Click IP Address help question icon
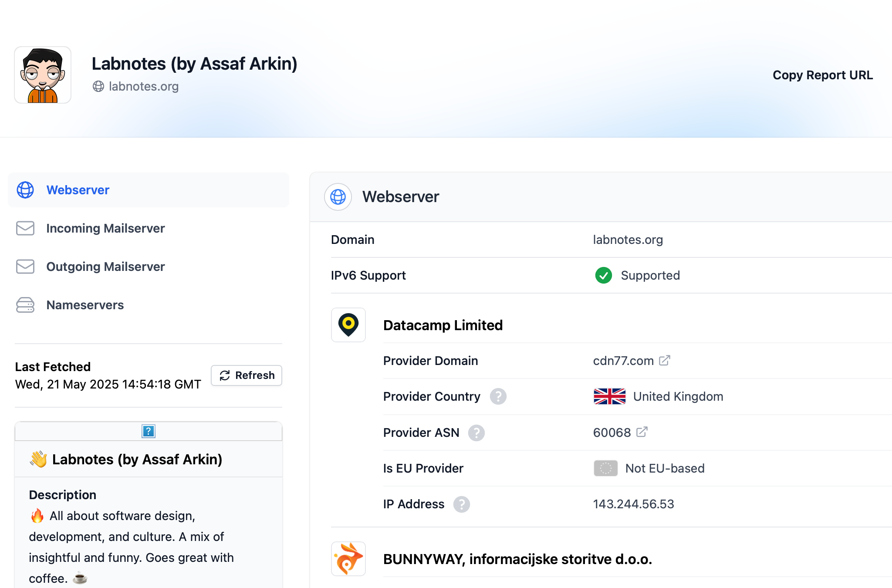The height and width of the screenshot is (588, 892). [x=462, y=504]
